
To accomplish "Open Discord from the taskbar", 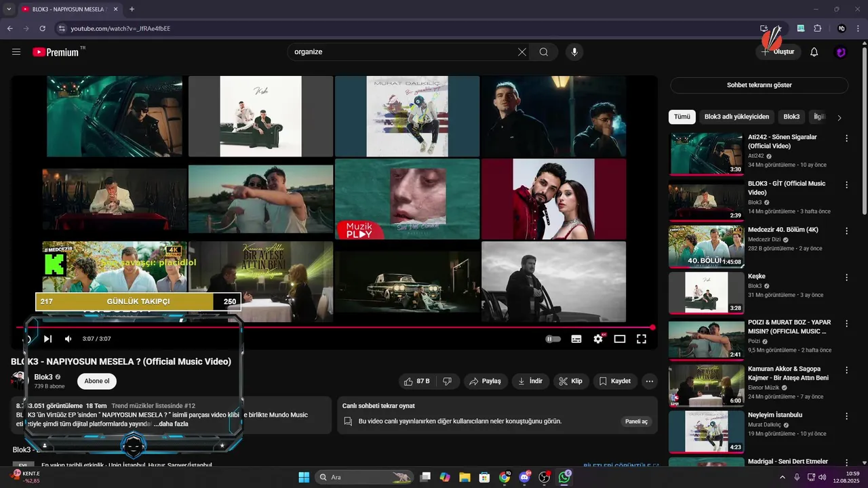I will click(524, 477).
